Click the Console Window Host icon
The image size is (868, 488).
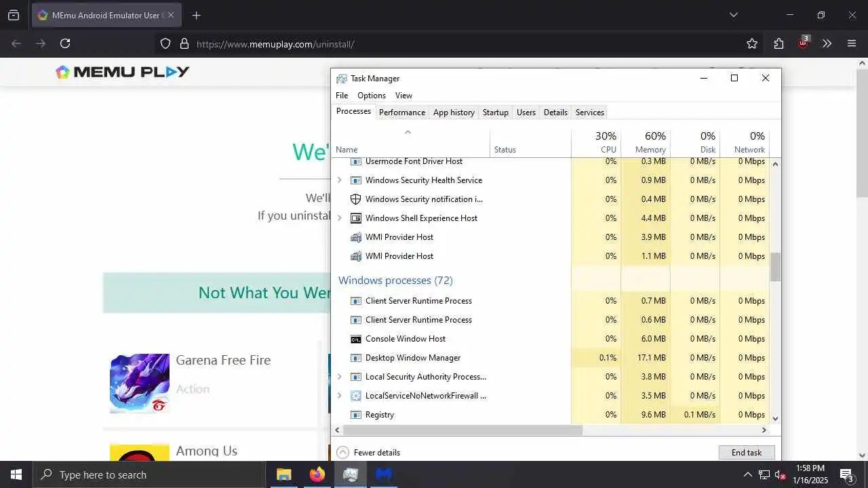pos(355,339)
